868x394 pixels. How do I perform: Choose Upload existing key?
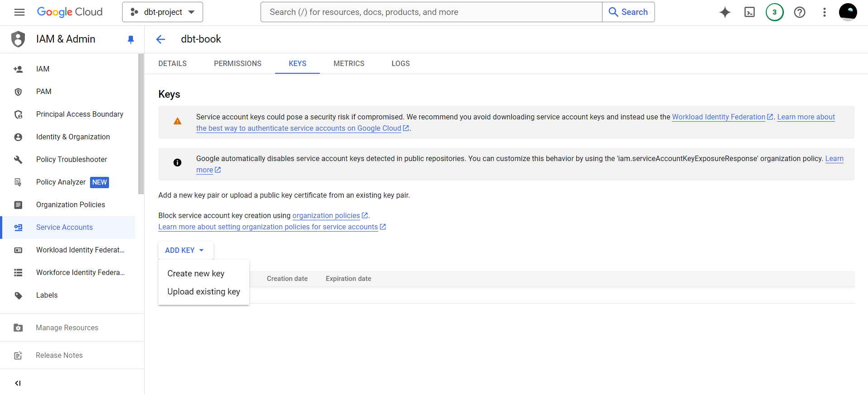[204, 292]
